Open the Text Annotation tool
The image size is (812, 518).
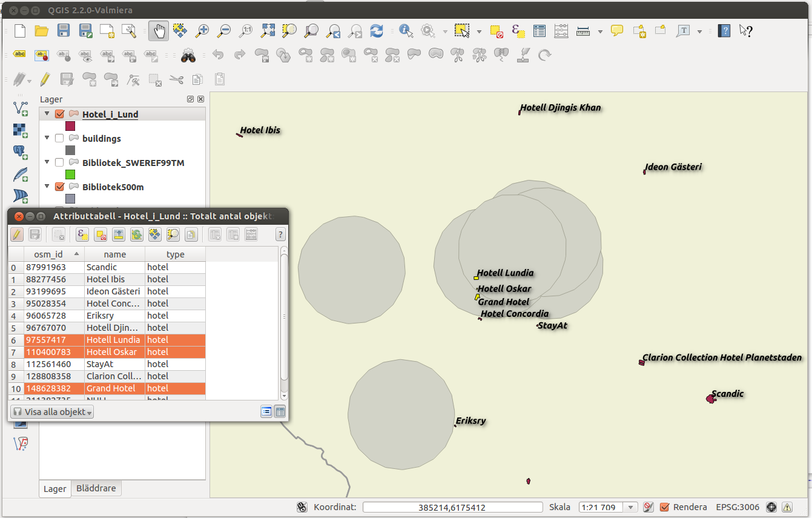click(684, 31)
